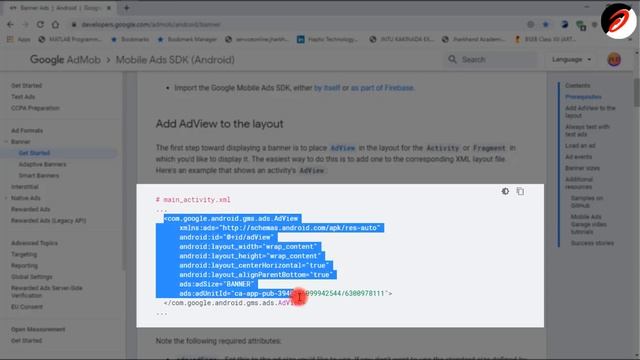The height and width of the screenshot is (360, 640).
Task: Open Targeting in sidebar
Action: pos(24,254)
